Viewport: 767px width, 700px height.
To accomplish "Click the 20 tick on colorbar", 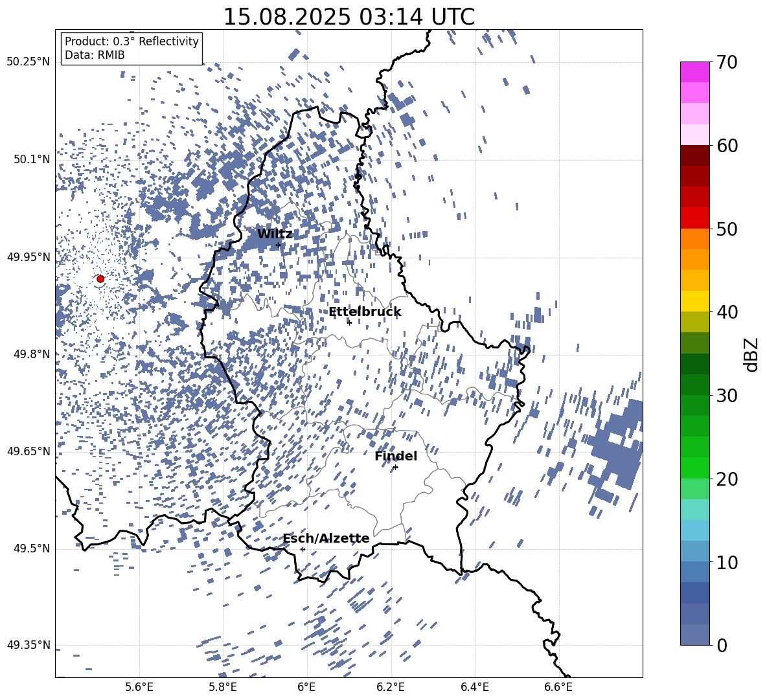I will (726, 479).
